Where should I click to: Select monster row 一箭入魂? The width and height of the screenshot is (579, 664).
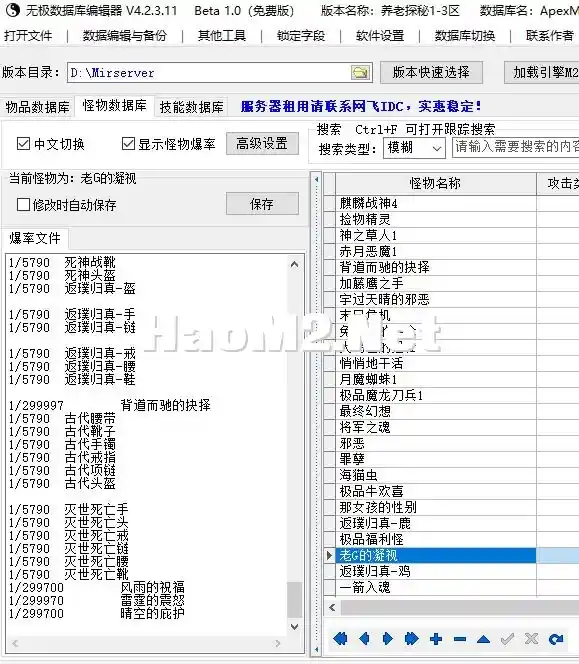[436, 587]
